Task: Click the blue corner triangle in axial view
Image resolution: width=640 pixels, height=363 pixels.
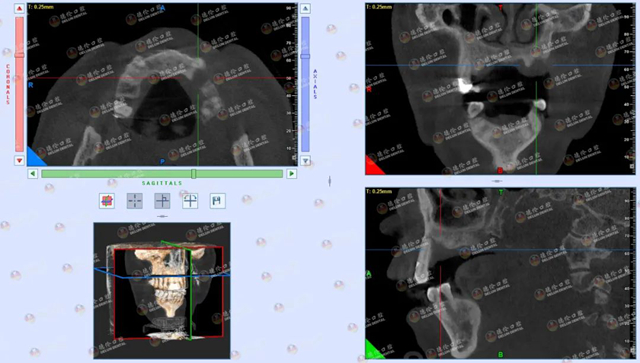Action: (35, 157)
